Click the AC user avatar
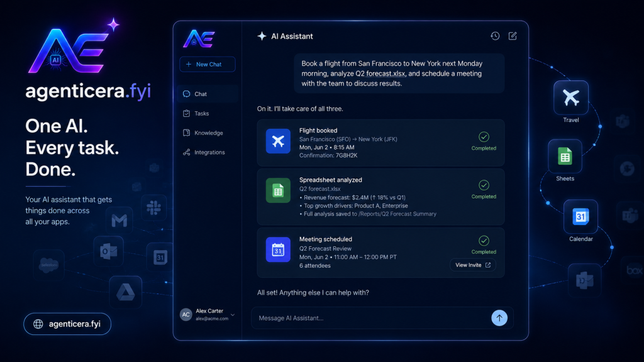 [186, 315]
